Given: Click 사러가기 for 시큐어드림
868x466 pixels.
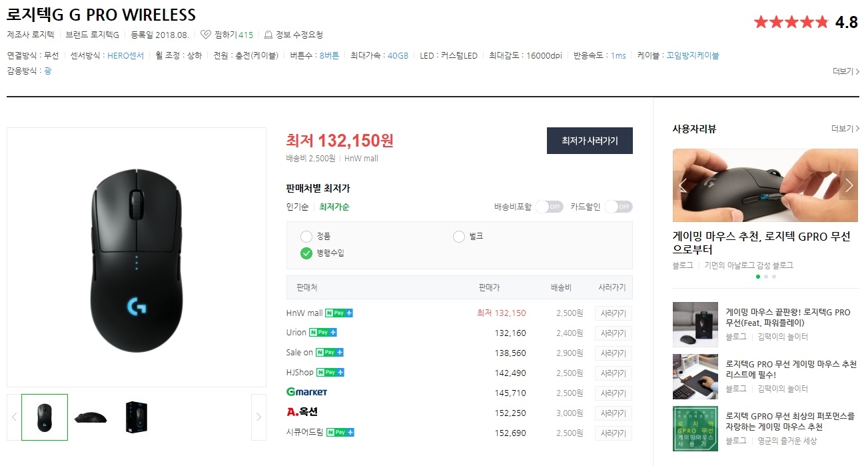Looking at the screenshot, I should 614,433.
